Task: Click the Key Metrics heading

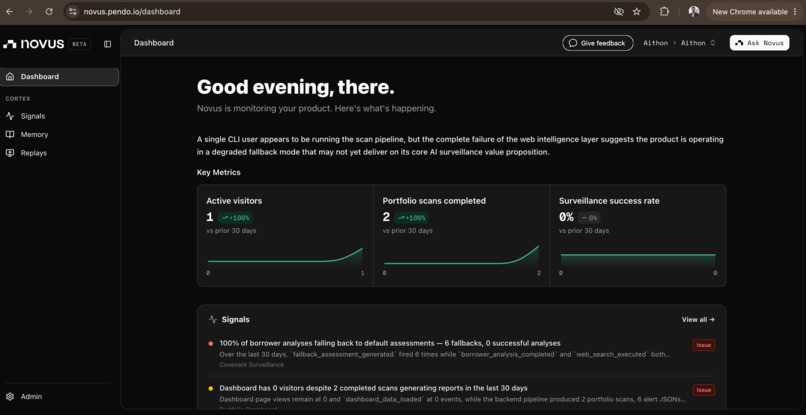Action: tap(218, 172)
